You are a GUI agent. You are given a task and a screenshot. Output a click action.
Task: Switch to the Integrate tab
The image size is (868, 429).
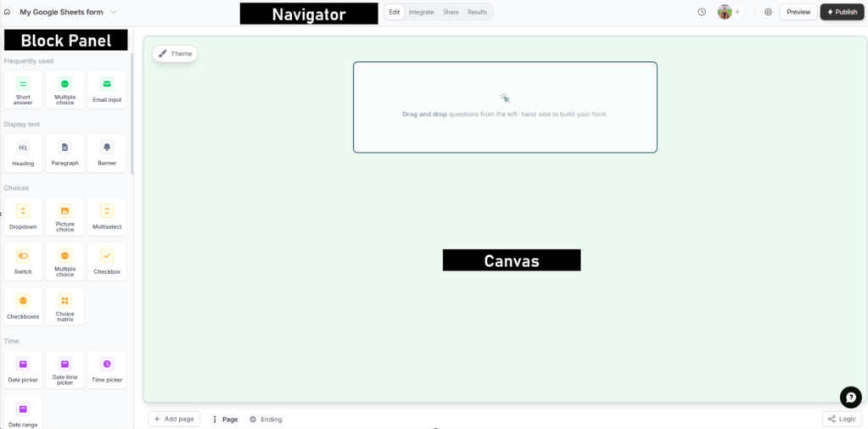point(421,12)
